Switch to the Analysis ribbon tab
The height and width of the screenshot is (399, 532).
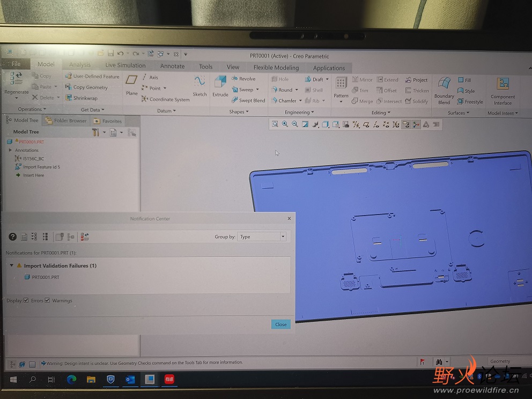coord(80,64)
